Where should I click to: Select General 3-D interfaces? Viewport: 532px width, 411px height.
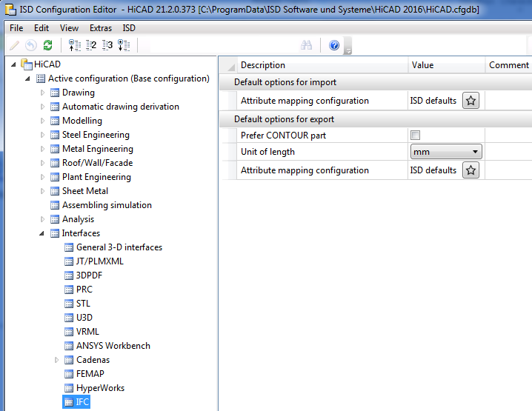[119, 247]
